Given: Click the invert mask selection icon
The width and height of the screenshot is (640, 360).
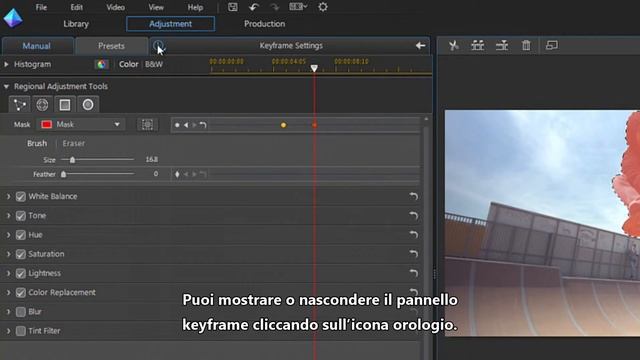Looking at the screenshot, I should click(147, 124).
